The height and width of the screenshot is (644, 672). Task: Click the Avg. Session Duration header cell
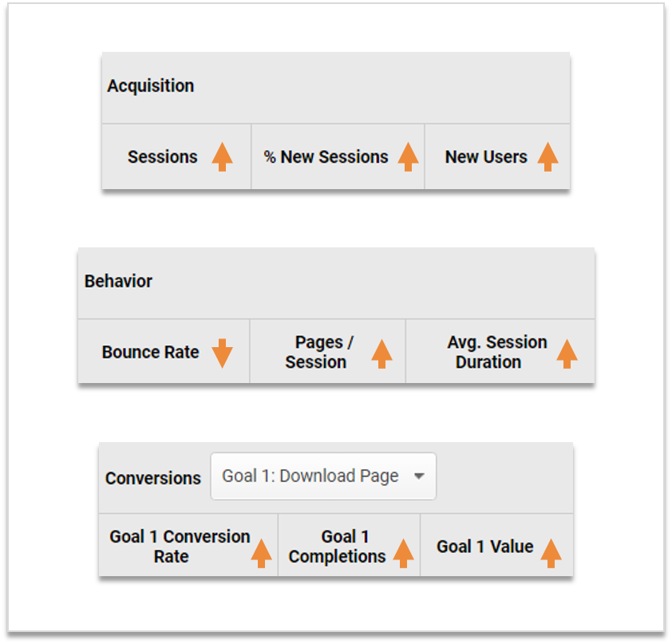tap(496, 351)
